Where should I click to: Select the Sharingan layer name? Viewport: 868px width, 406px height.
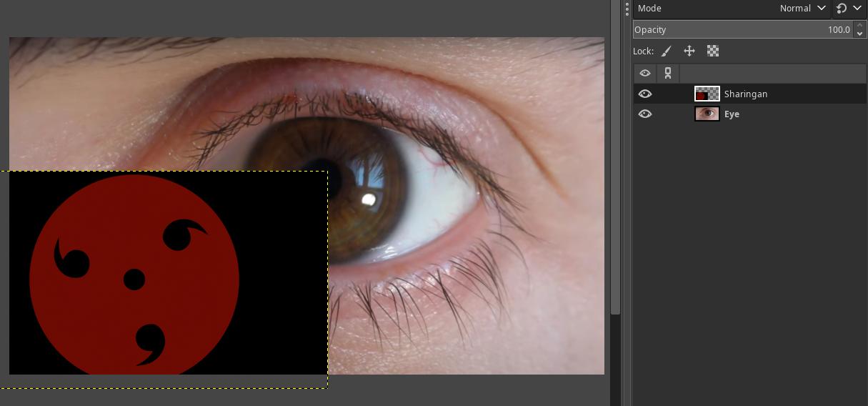pyautogui.click(x=746, y=94)
